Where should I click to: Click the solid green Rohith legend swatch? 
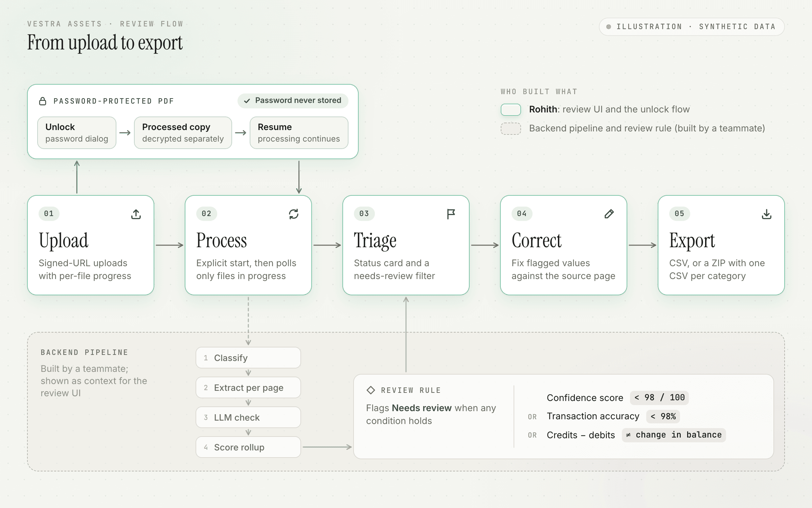click(x=511, y=110)
